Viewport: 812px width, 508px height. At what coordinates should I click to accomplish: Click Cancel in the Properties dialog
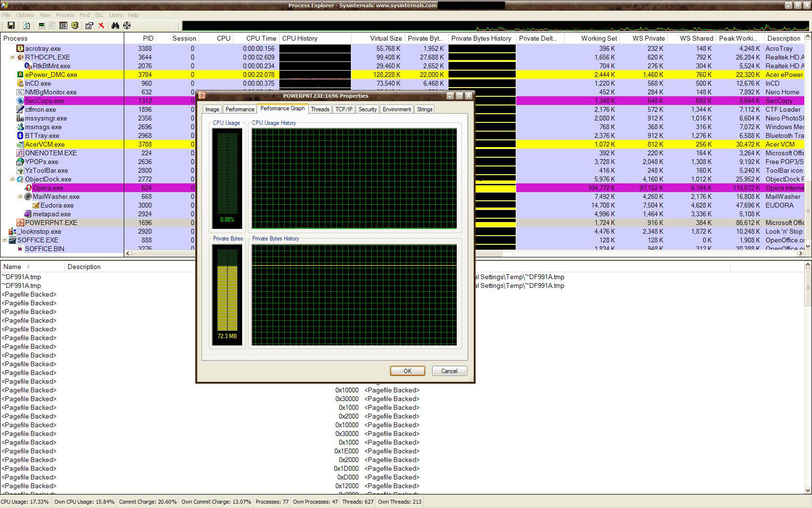pos(449,371)
